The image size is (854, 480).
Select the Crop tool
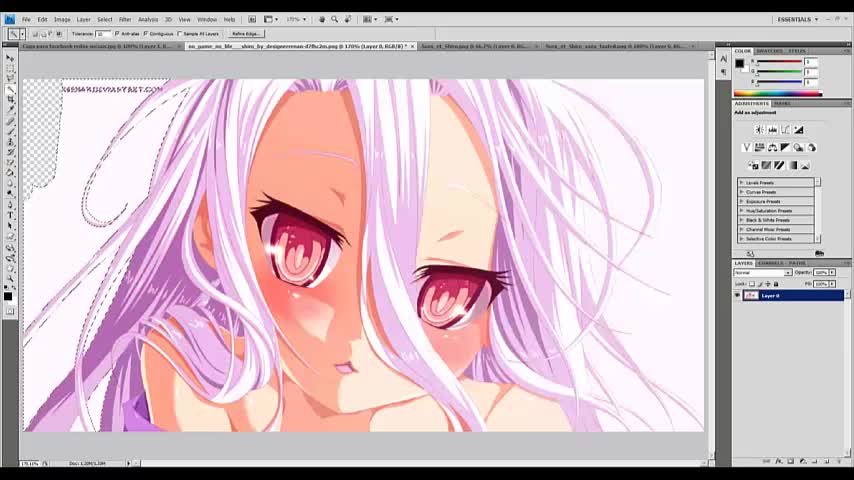coord(10,100)
